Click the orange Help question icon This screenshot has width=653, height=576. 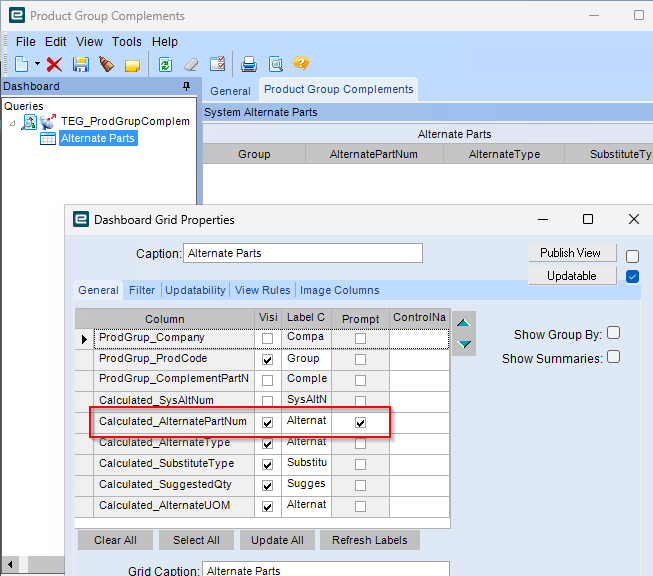301,64
